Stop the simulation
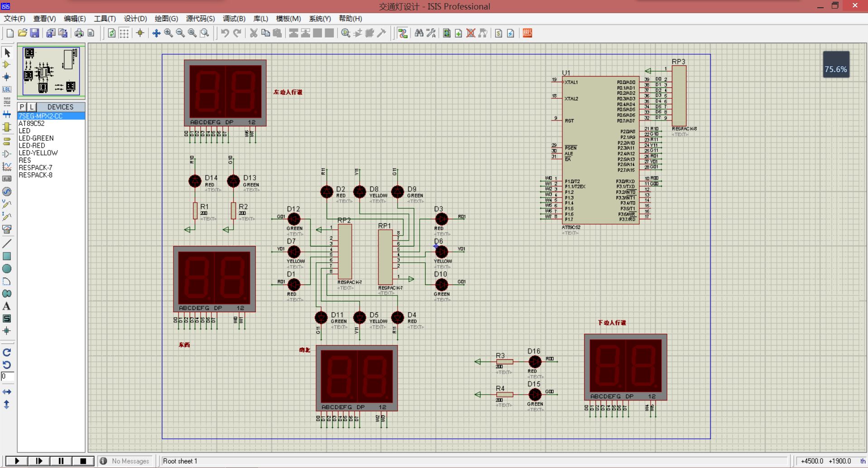Image resolution: width=868 pixels, height=468 pixels. point(83,461)
